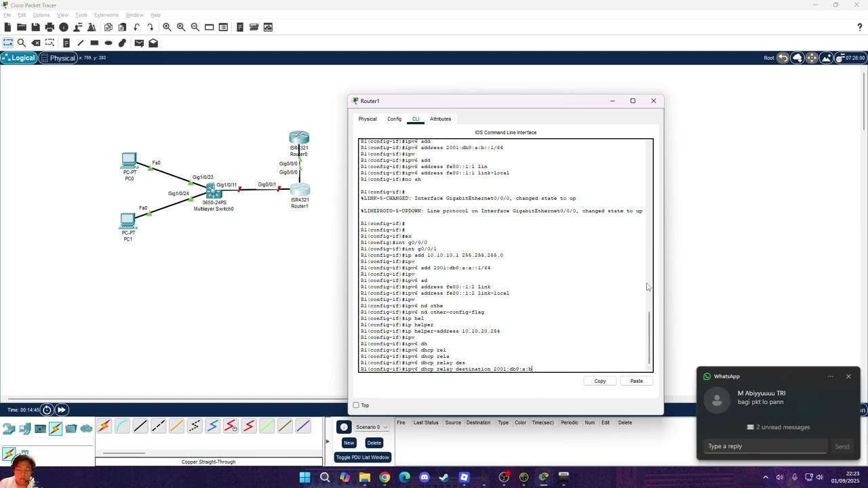The height and width of the screenshot is (488, 868).
Task: Tick the Top checkbox in Router1 window
Action: coord(356,405)
